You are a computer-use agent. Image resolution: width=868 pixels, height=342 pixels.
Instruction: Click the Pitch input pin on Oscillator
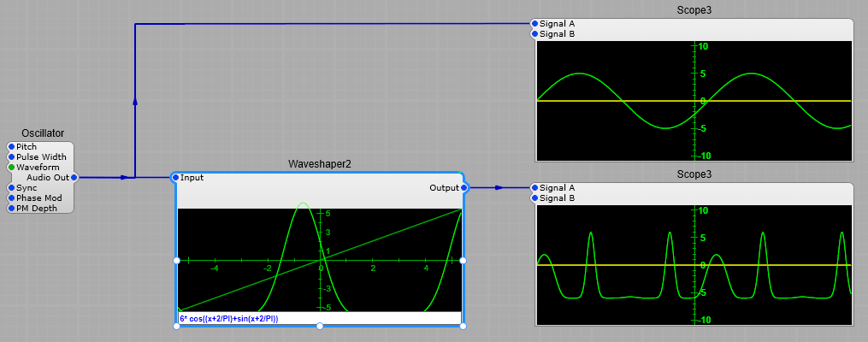11,147
